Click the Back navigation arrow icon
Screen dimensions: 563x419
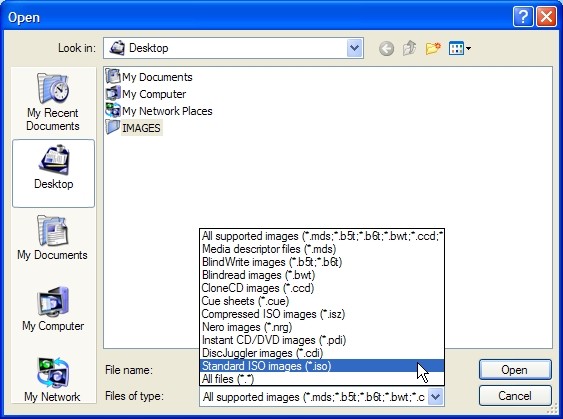(386, 48)
